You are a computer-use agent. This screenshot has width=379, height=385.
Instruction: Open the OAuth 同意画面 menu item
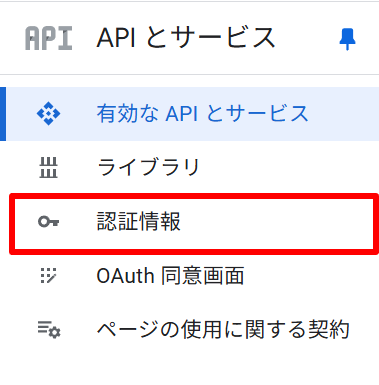click(190, 276)
